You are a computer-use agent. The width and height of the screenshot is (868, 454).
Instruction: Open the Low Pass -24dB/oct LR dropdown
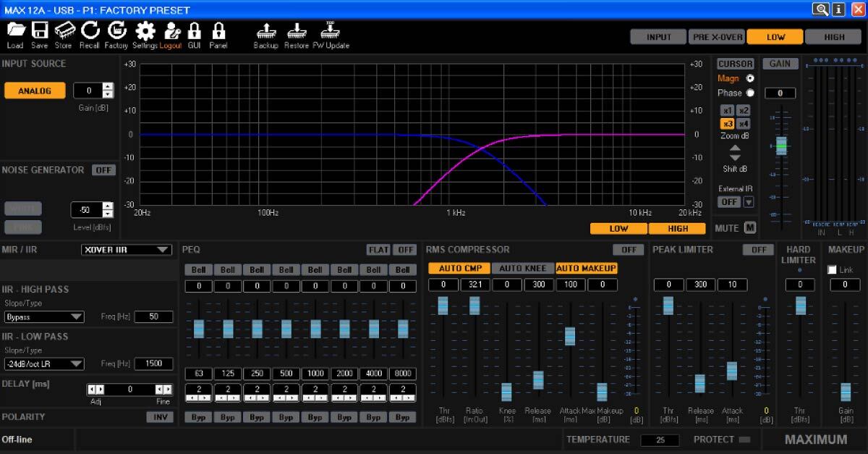click(44, 364)
